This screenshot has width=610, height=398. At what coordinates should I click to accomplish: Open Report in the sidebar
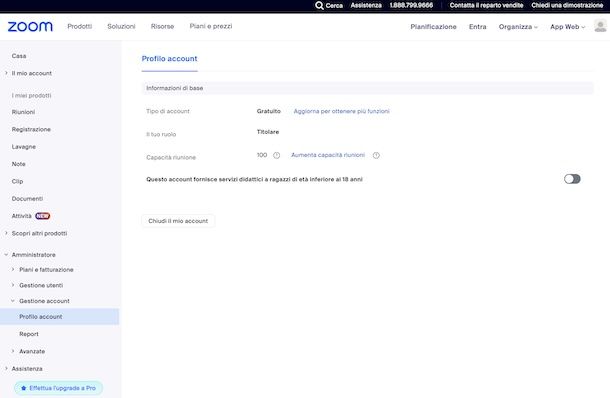(x=29, y=334)
